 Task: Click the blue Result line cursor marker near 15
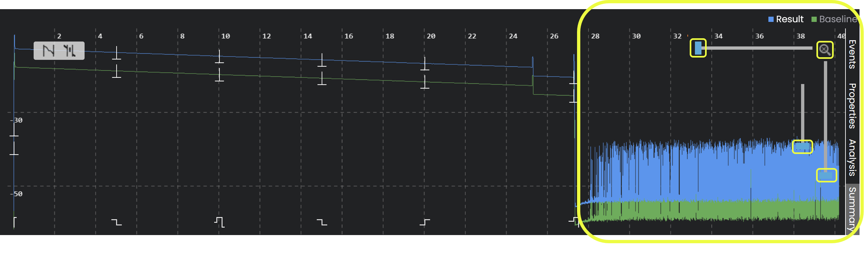[322, 60]
